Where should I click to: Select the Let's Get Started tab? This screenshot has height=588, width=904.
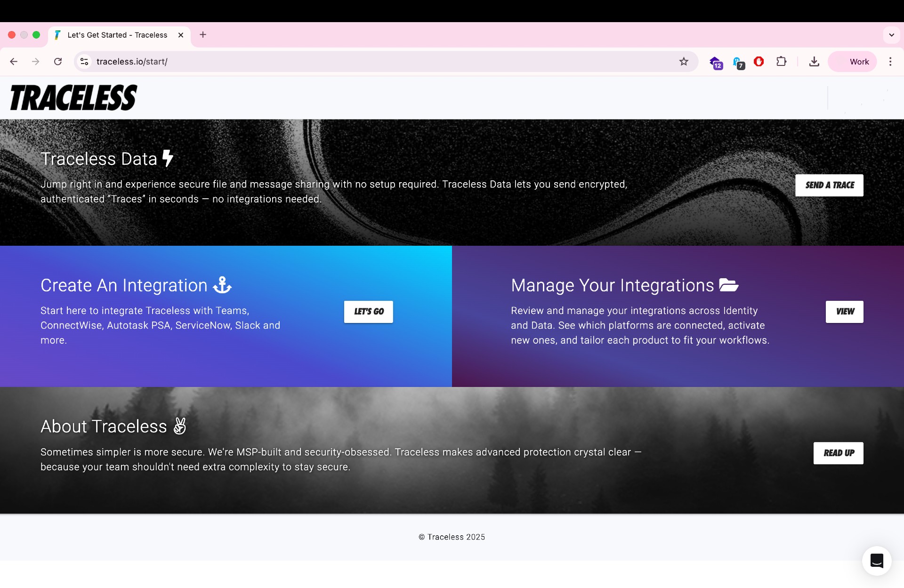(117, 35)
